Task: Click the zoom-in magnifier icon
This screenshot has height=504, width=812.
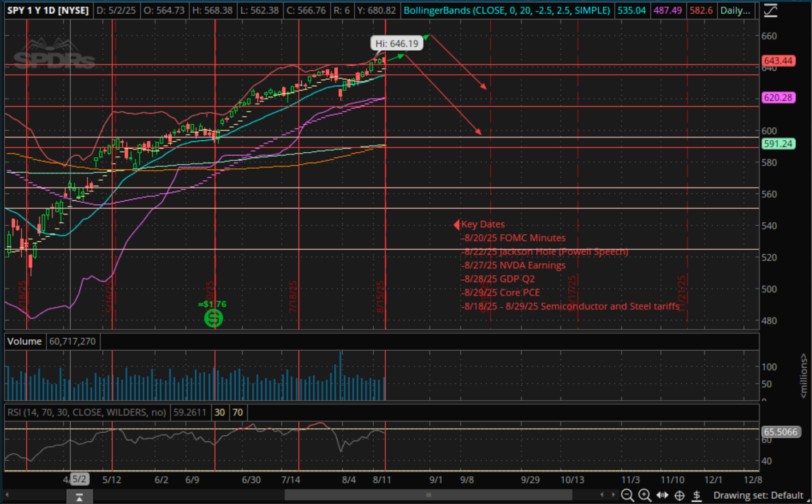Action: point(645,495)
